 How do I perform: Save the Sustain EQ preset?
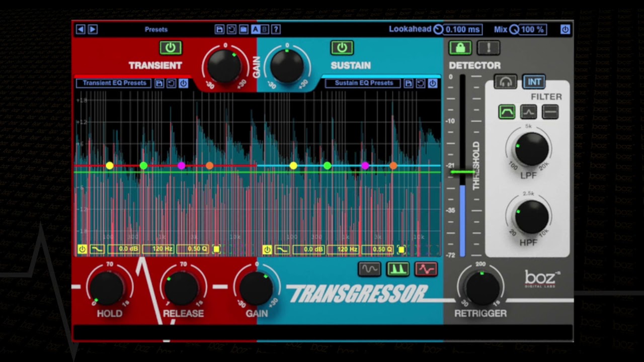(x=409, y=83)
